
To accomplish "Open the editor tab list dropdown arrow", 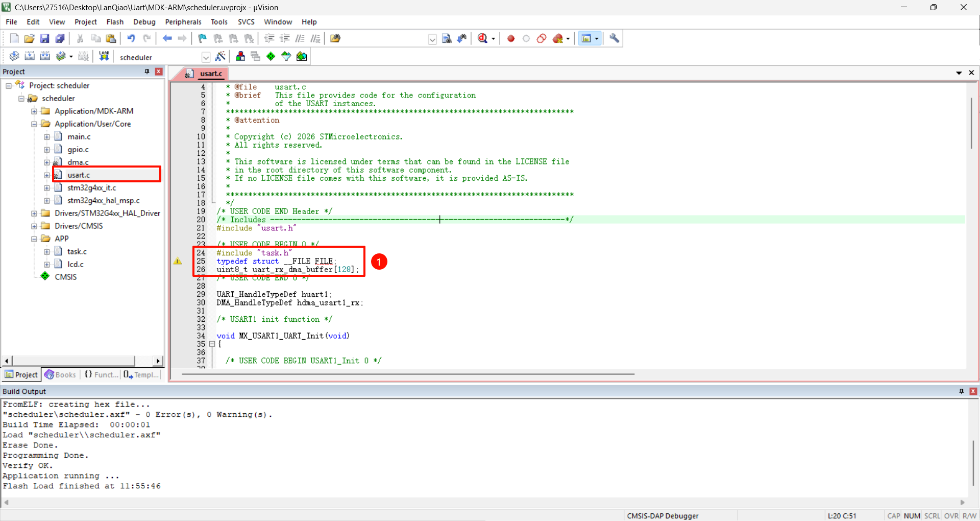I will [959, 73].
